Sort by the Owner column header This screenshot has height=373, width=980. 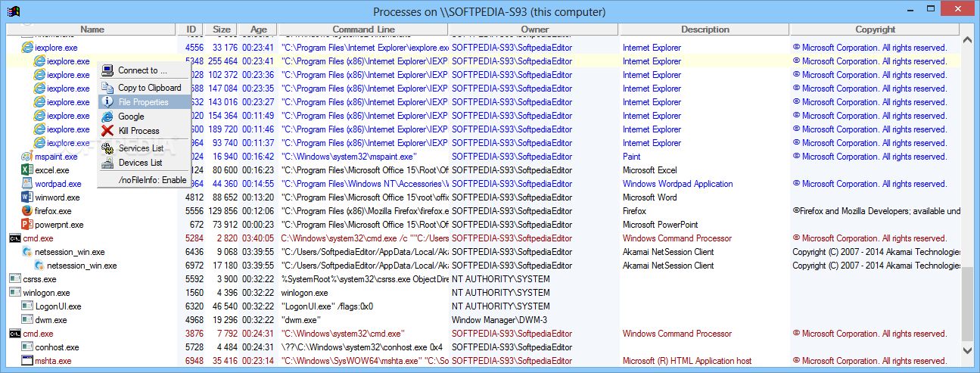click(534, 30)
